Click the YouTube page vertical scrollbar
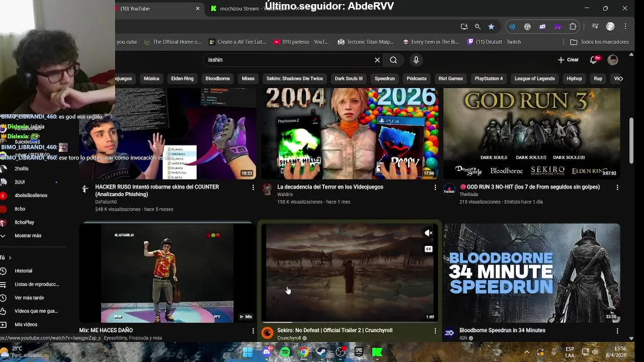The height and width of the screenshot is (362, 644). tap(631, 141)
